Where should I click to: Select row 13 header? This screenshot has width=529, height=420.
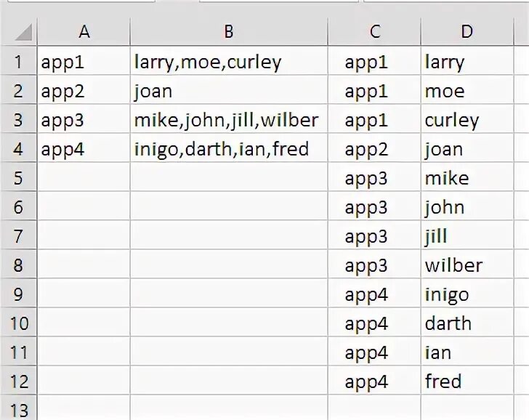(18, 410)
